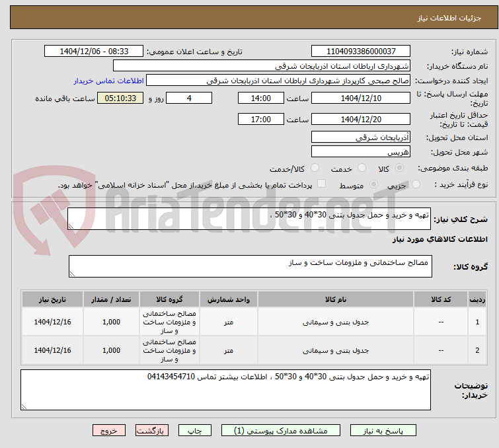499x448 pixels.
Task: Click item name in table row 2
Action: (336, 350)
